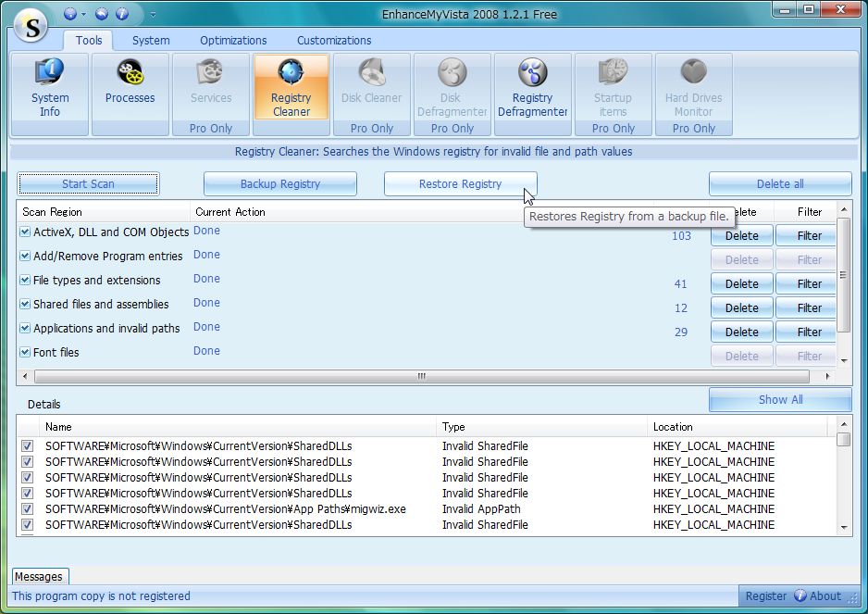Uncheck the first SharedDLLs detail row checkbox
This screenshot has width=868, height=614.
click(27, 445)
